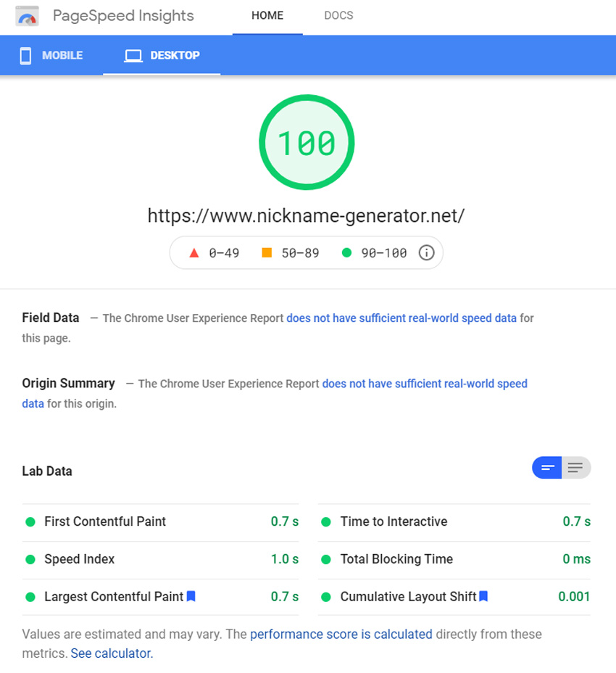Switch to the MOBILE results tab

coord(51,55)
